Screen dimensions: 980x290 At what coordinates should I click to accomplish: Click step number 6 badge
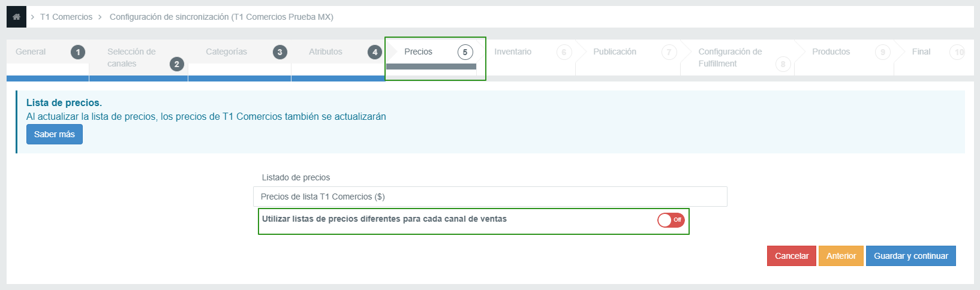[x=564, y=52]
